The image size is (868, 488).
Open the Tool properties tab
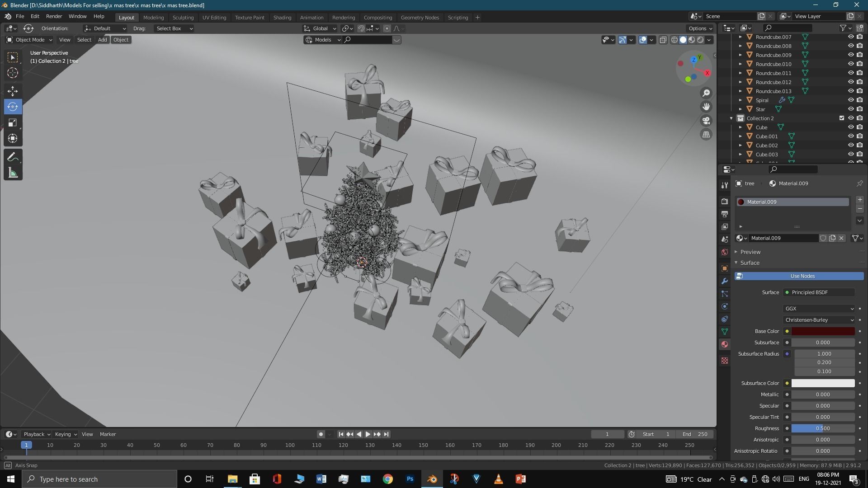725,185
